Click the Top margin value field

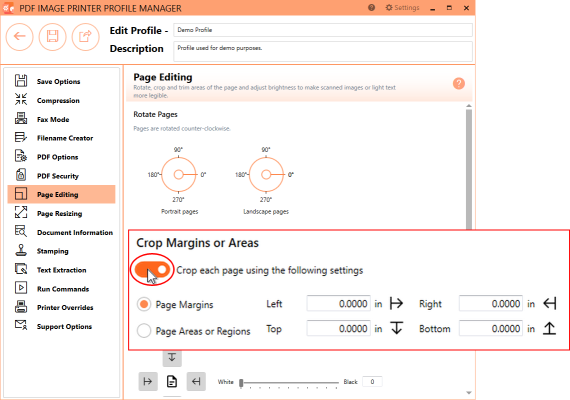point(338,328)
